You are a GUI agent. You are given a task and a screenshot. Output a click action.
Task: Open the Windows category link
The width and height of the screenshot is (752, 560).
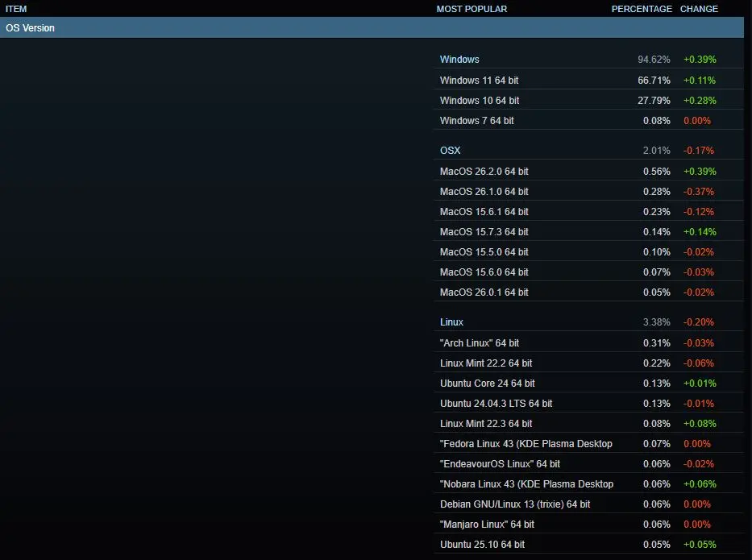coord(459,59)
